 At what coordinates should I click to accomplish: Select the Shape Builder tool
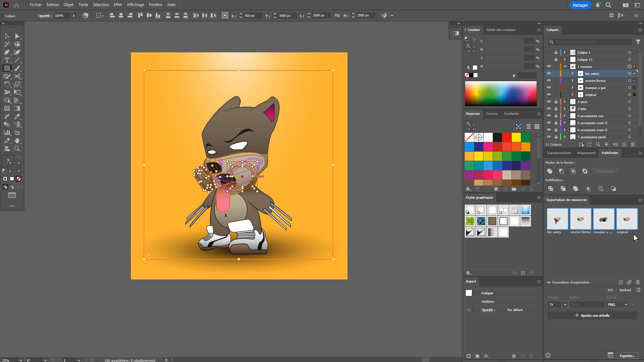tap(7, 100)
